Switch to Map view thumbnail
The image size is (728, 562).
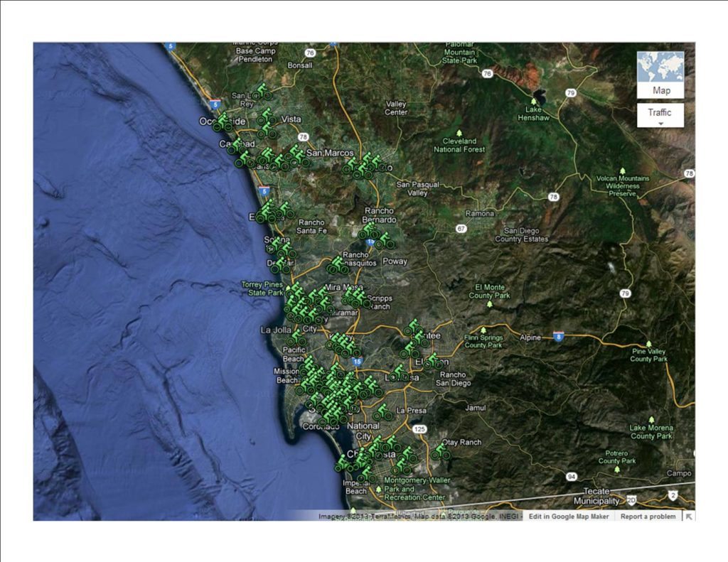tap(660, 75)
